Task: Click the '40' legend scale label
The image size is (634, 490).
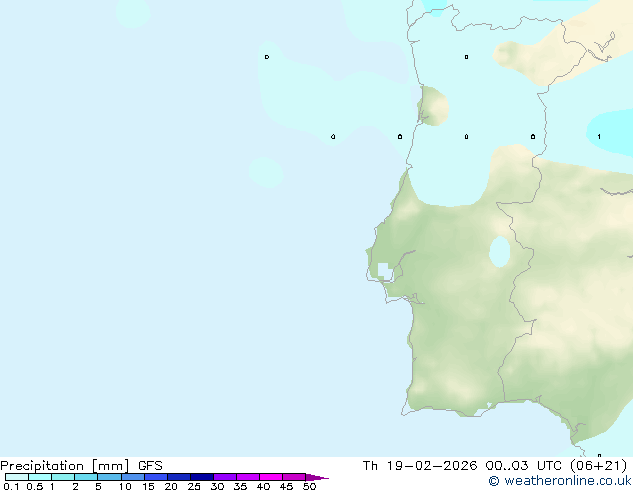Action: point(263,486)
